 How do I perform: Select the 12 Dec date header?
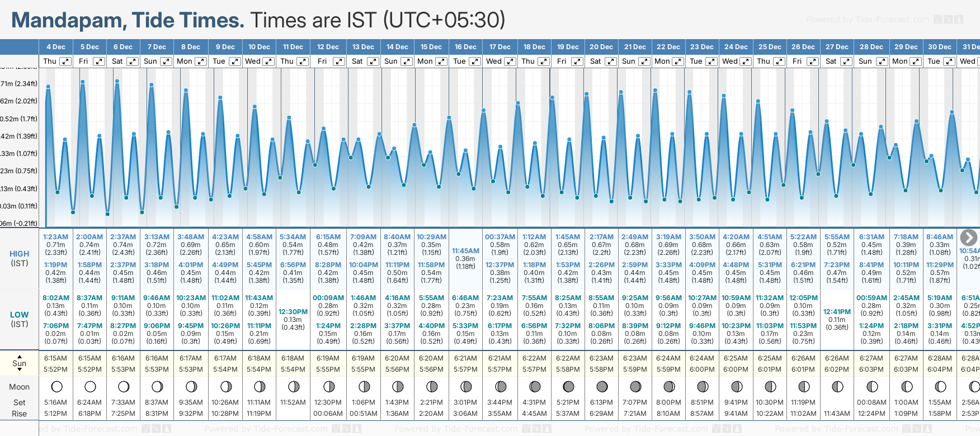coord(328,47)
